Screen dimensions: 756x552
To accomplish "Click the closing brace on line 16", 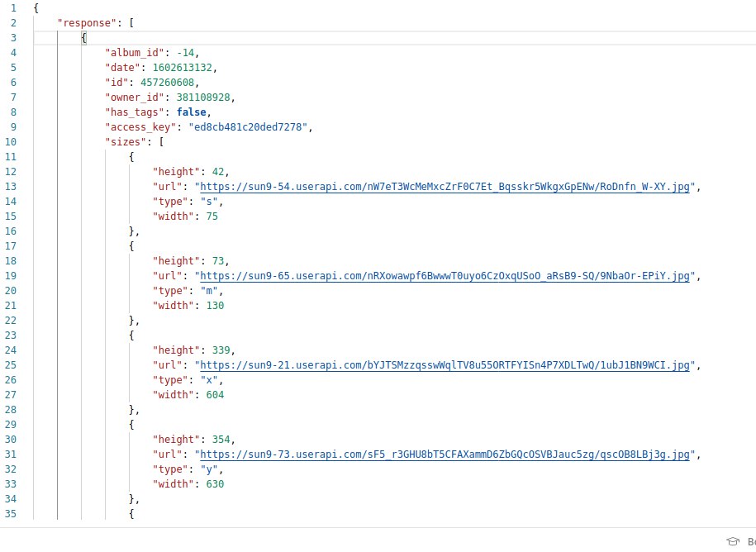I will 131,231.
